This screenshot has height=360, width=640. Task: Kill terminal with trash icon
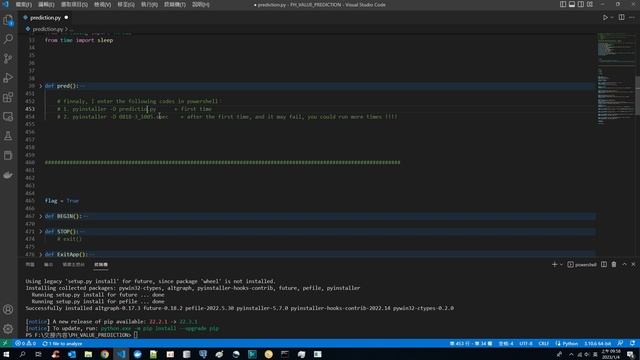613,264
